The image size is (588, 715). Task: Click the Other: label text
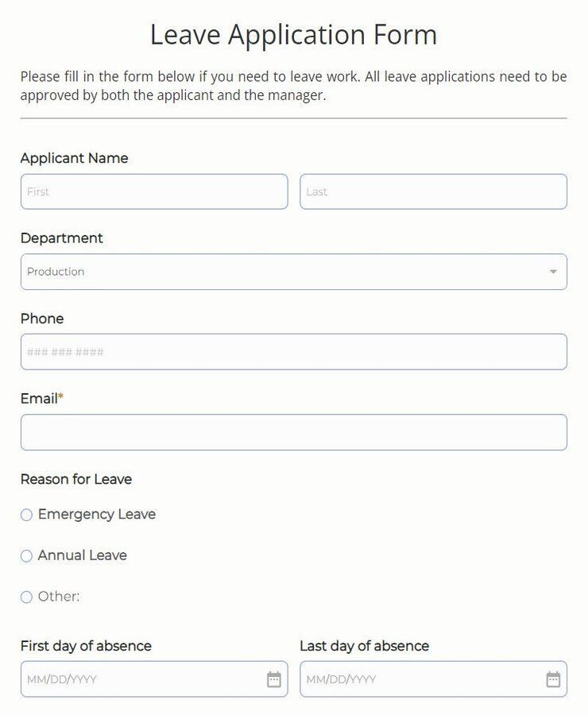tap(60, 597)
